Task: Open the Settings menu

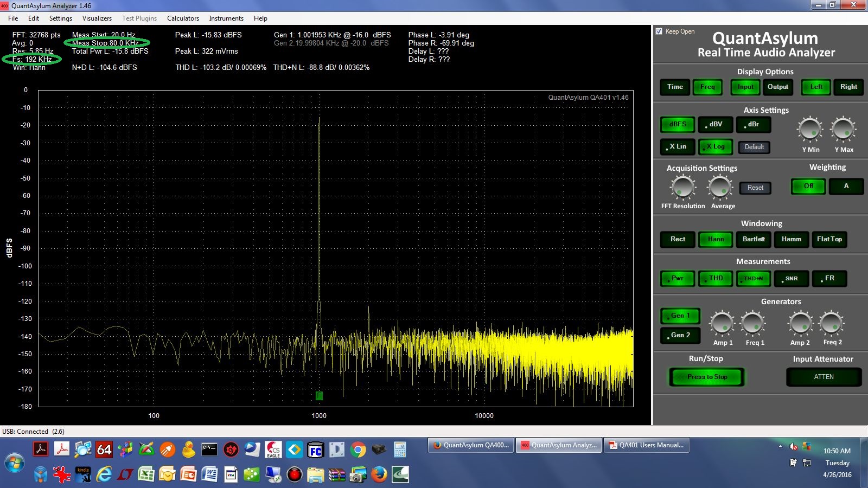Action: pyautogui.click(x=61, y=18)
